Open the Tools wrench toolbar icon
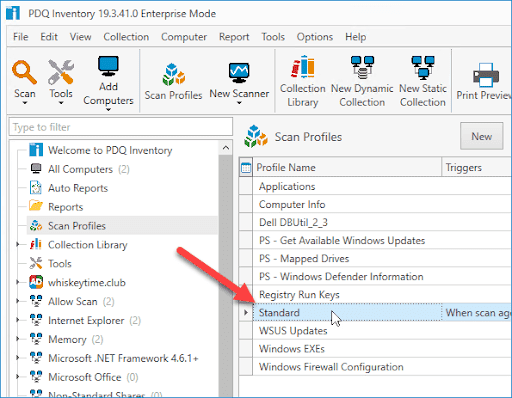 [x=61, y=72]
